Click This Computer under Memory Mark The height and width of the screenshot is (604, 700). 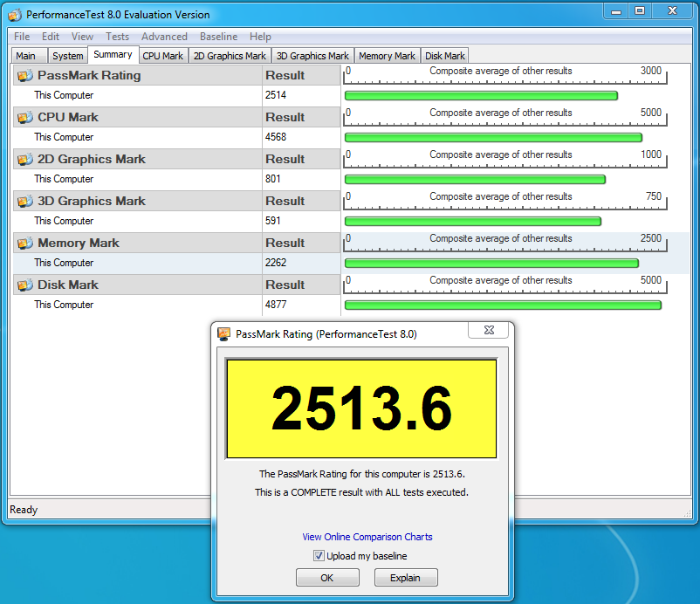click(64, 263)
